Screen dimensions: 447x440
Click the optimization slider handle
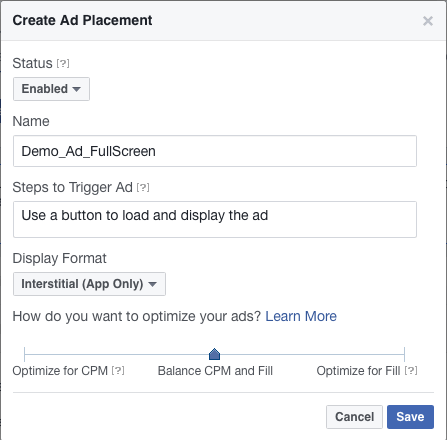click(x=214, y=354)
